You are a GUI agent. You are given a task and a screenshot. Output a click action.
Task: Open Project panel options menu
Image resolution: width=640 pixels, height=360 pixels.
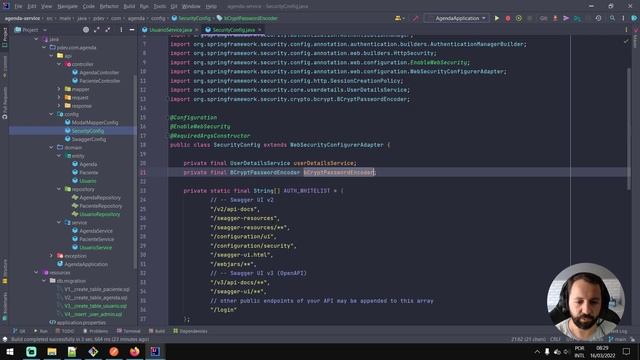121,30
